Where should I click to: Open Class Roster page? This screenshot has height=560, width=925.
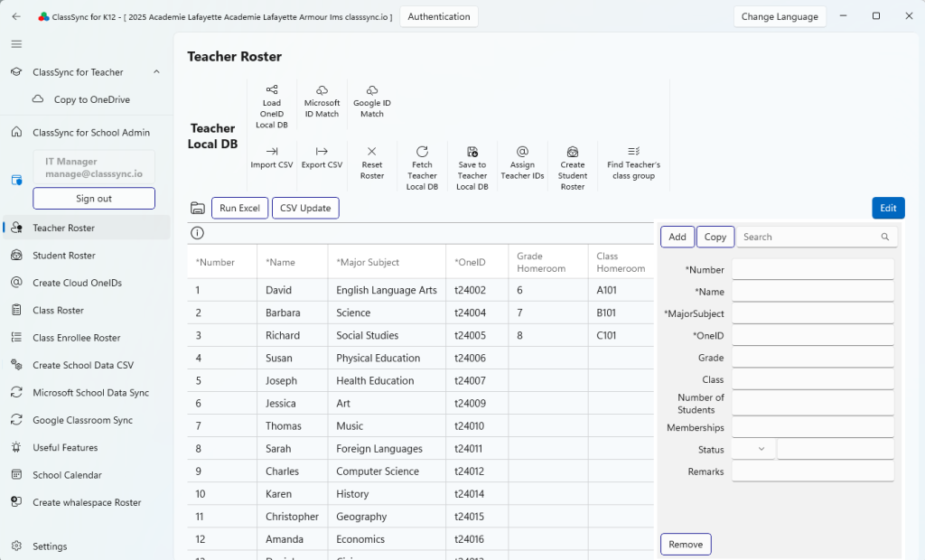pos(87,311)
